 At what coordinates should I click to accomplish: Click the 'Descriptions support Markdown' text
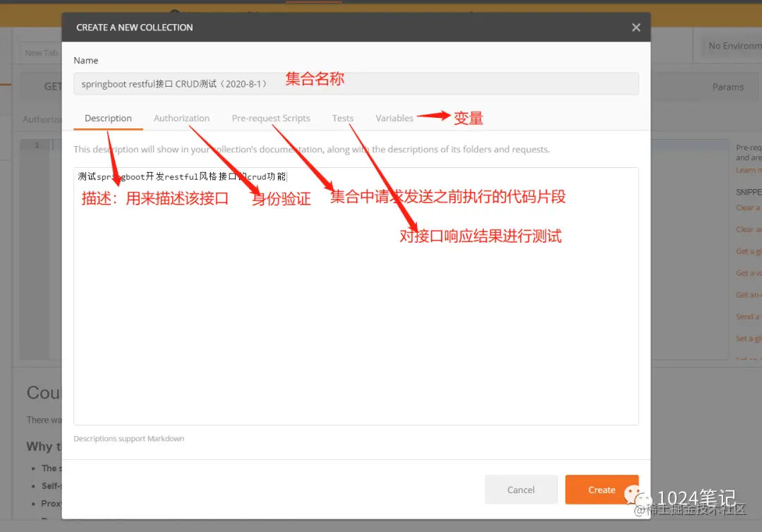tap(129, 438)
